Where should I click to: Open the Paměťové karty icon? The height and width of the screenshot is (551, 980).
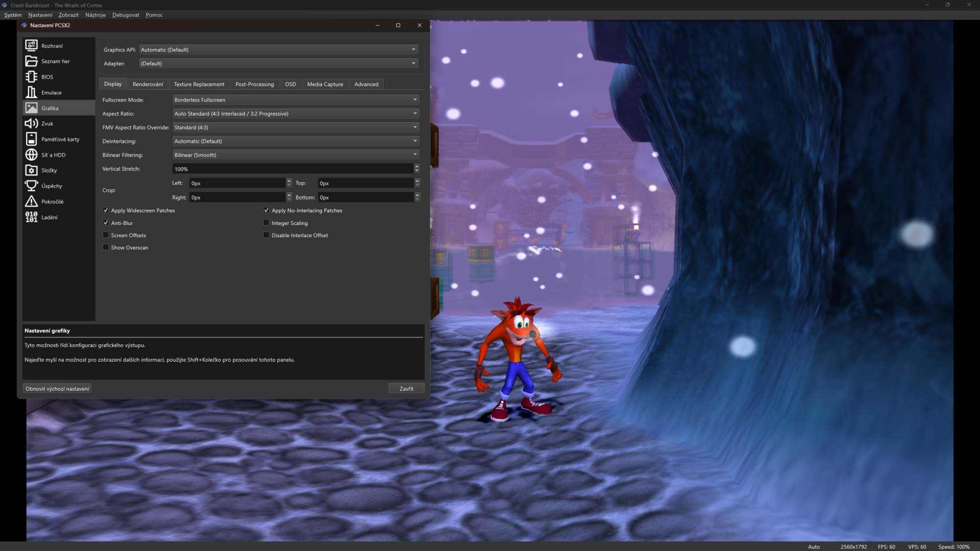[31, 139]
